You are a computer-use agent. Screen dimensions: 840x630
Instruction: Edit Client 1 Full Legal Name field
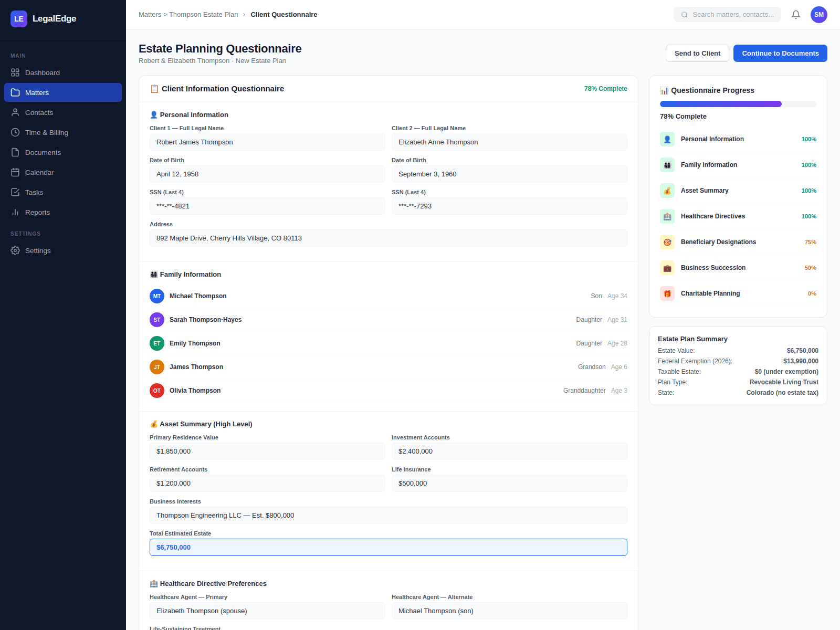coord(267,142)
